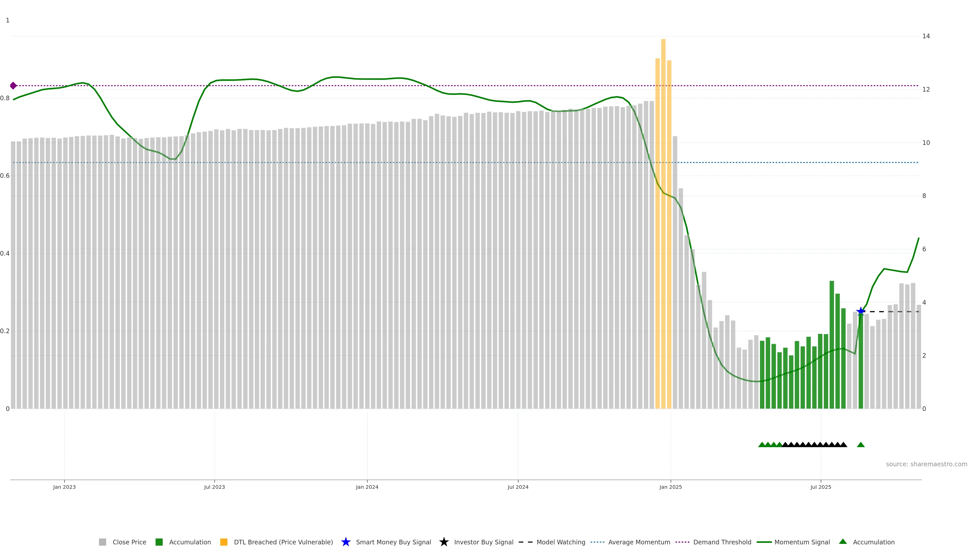Click the orange DTL Breached legend square
Screen dimensions: 980x551
[x=224, y=542]
